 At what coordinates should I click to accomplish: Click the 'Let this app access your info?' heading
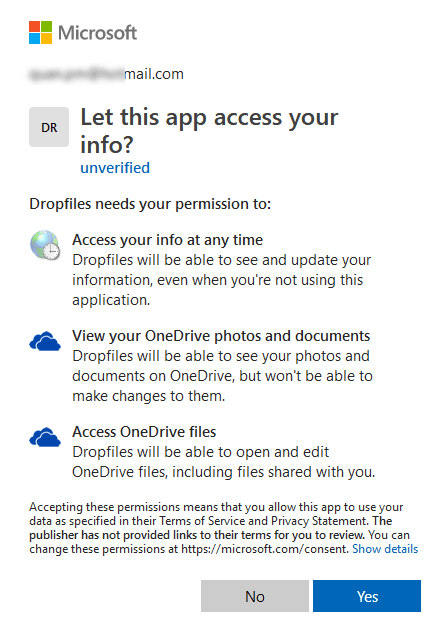tap(209, 130)
